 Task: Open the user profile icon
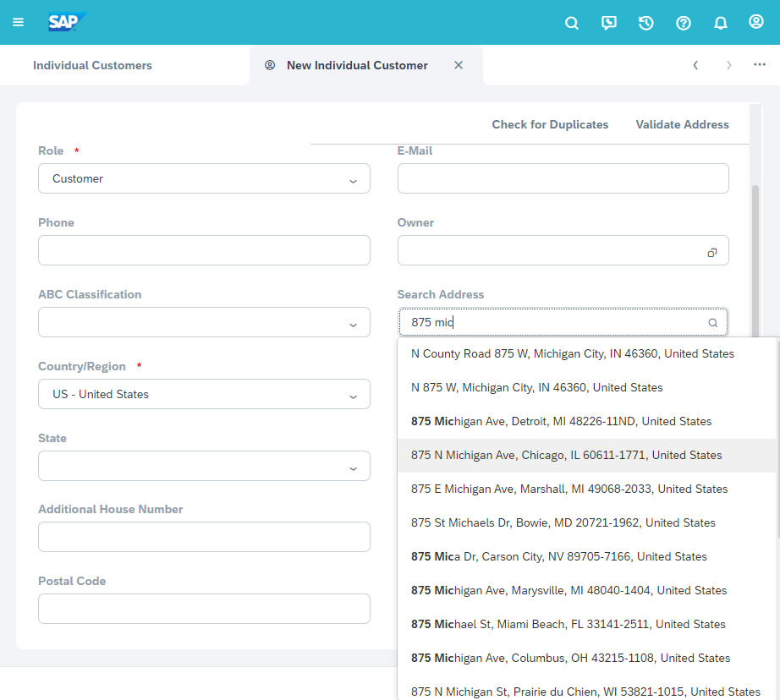click(x=756, y=22)
